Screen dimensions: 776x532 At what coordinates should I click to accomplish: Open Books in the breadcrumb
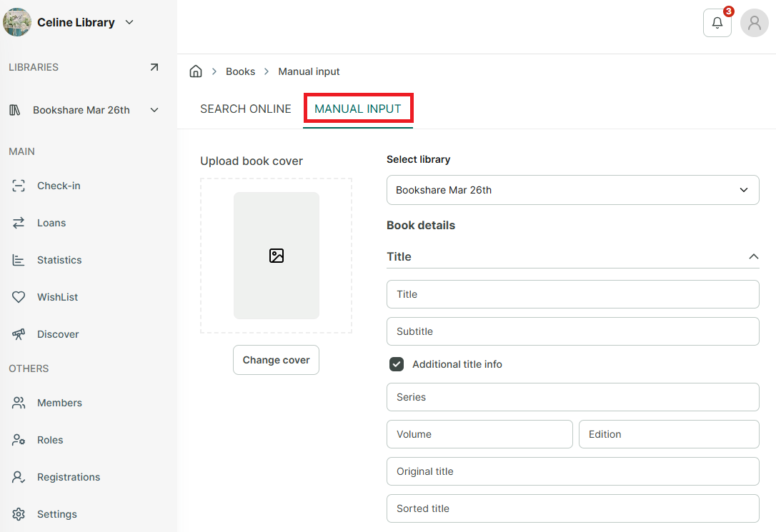(241, 71)
